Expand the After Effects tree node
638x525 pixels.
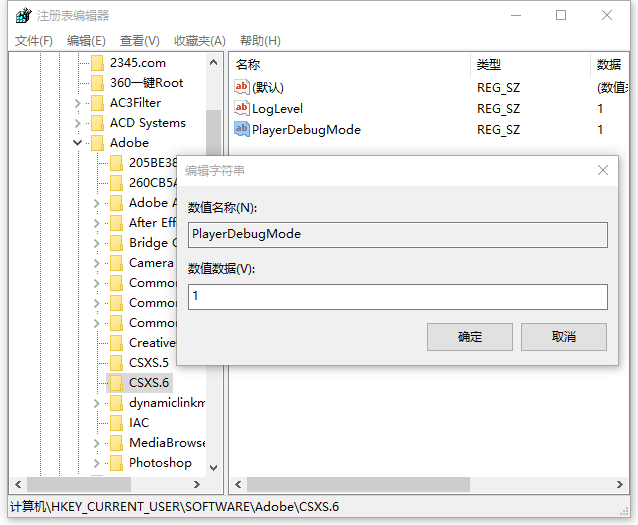[97, 223]
